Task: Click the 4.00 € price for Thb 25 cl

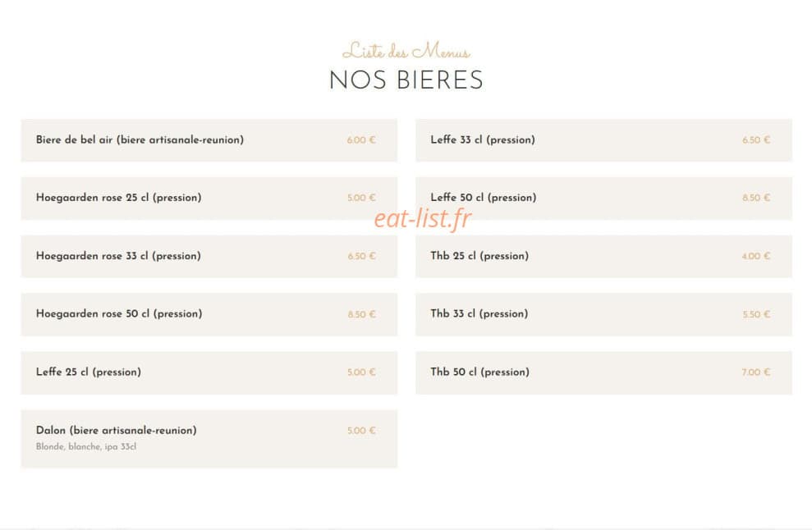Action: coord(756,256)
